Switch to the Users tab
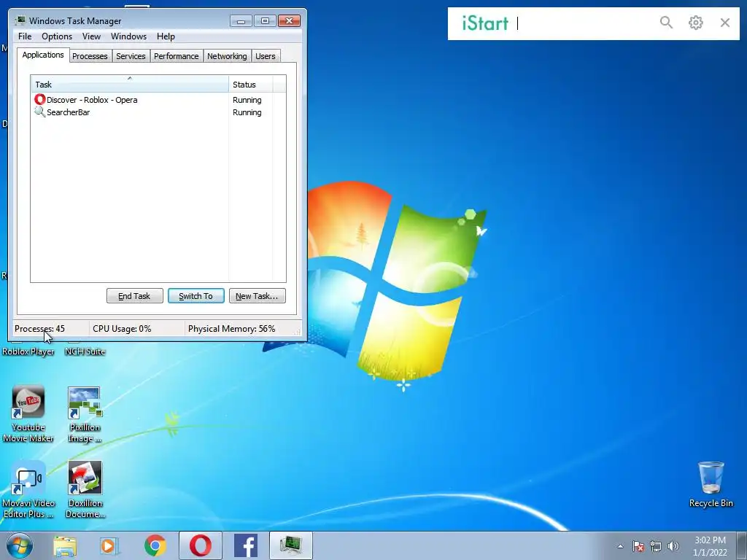Screen dimensions: 747x560 265,56
